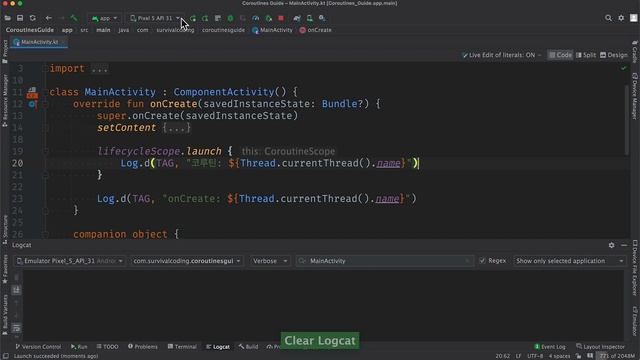Click the Run app icon next to device selector
The image size is (640, 360).
(x=193, y=18)
